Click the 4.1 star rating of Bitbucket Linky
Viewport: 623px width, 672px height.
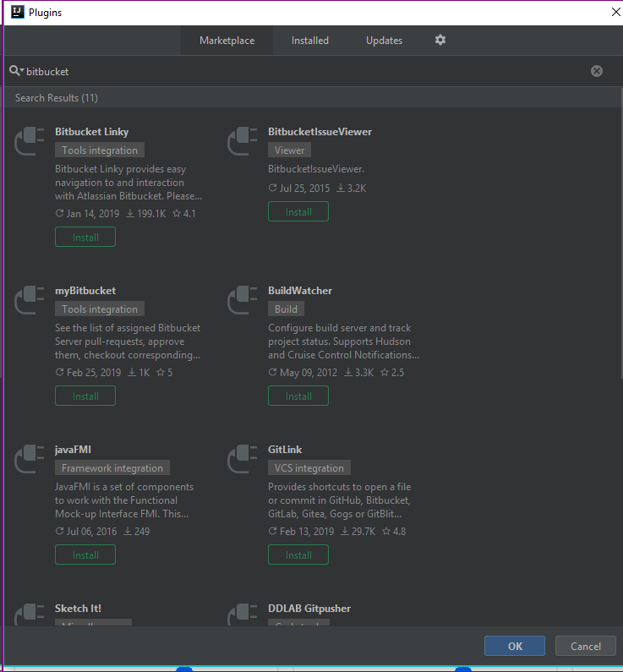(x=184, y=213)
